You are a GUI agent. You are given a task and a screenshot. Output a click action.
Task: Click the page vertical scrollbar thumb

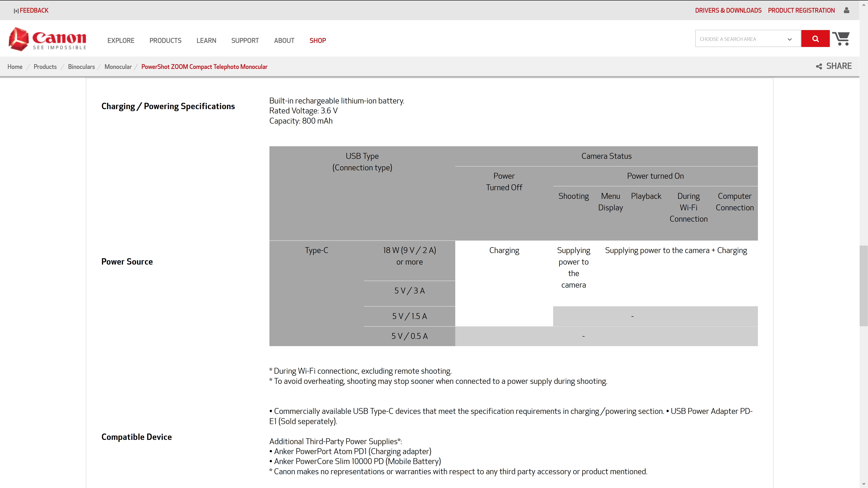pyautogui.click(x=863, y=286)
